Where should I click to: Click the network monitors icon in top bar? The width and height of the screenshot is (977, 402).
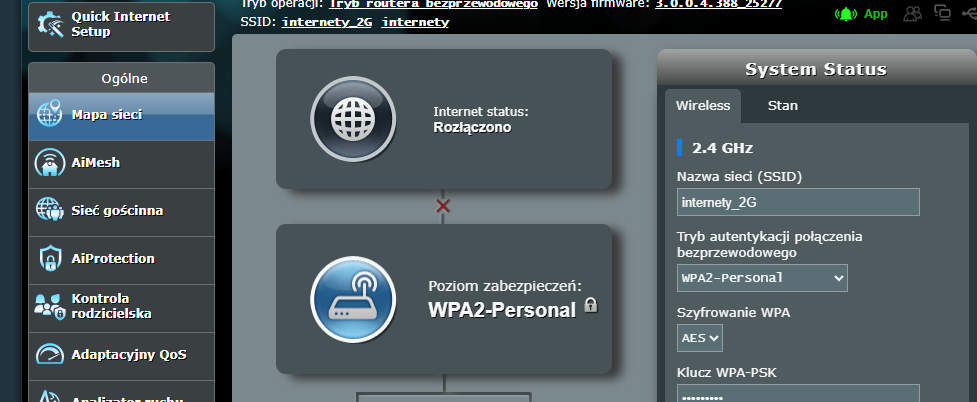coord(941,13)
